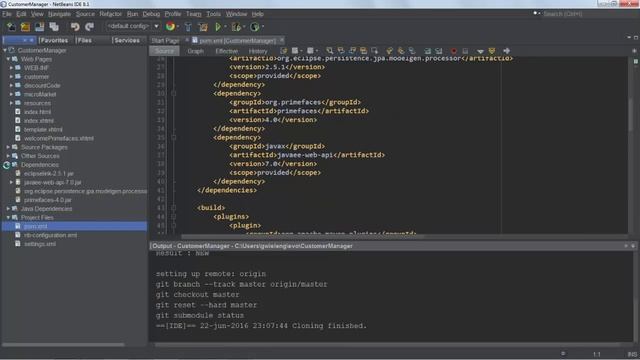Open the Navigate menu
The height and width of the screenshot is (360, 640).
[x=60, y=14]
